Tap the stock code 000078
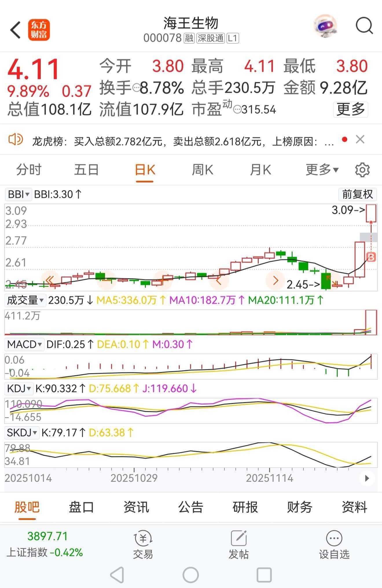The height and width of the screenshot is (588, 382). click(162, 38)
